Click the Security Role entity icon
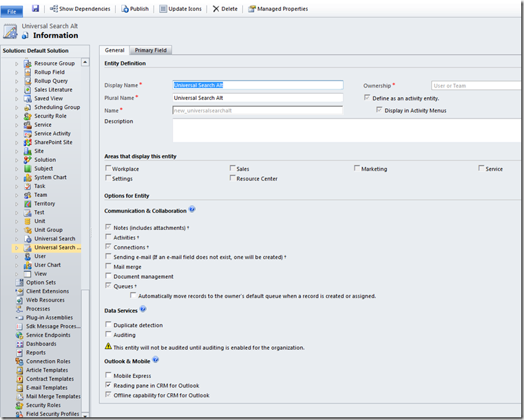Image resolution: width=524 pixels, height=420 pixels. pyautogui.click(x=28, y=116)
